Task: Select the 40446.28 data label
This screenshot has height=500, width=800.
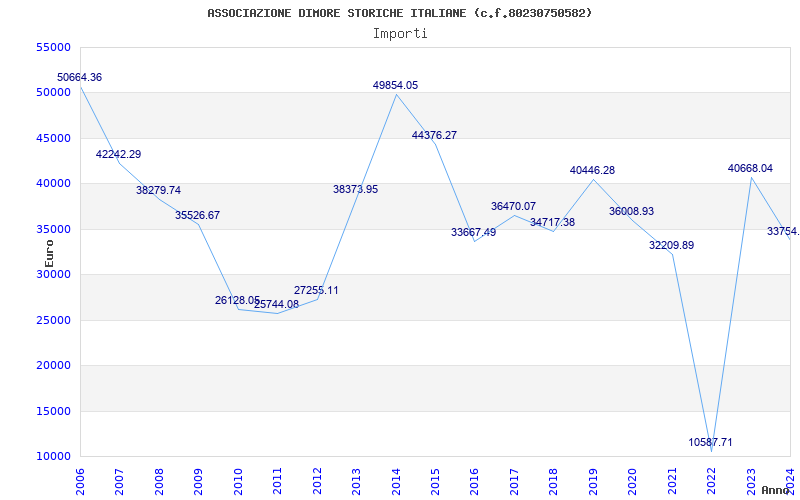Action: click(x=592, y=170)
